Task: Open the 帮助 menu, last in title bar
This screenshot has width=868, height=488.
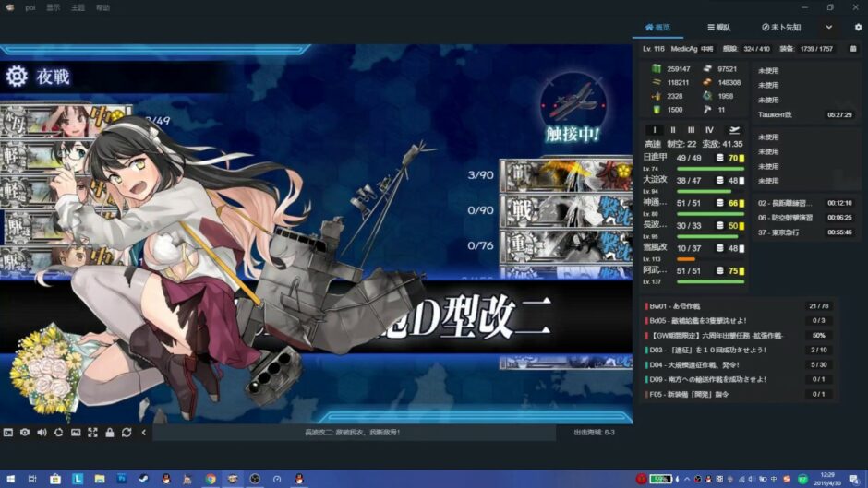Action: tap(103, 7)
